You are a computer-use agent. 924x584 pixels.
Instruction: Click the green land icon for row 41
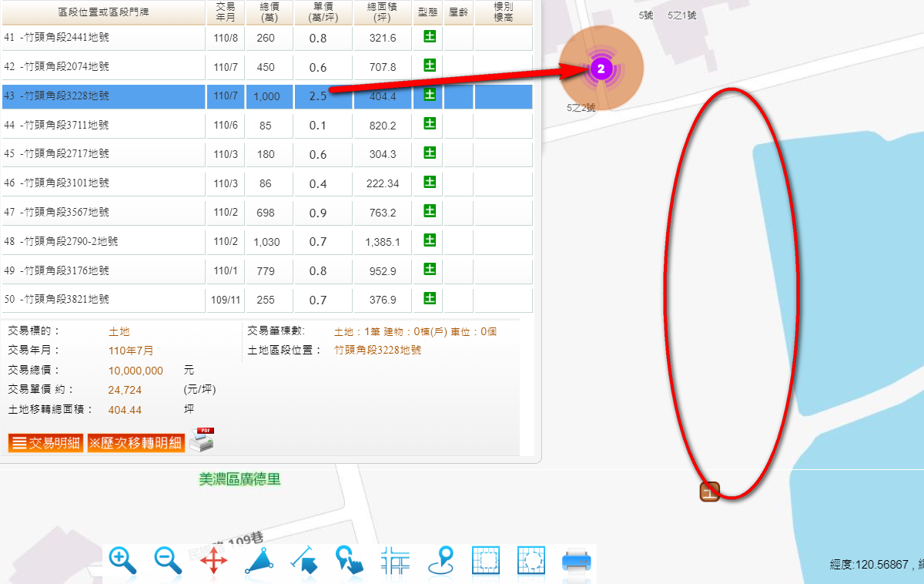click(430, 36)
